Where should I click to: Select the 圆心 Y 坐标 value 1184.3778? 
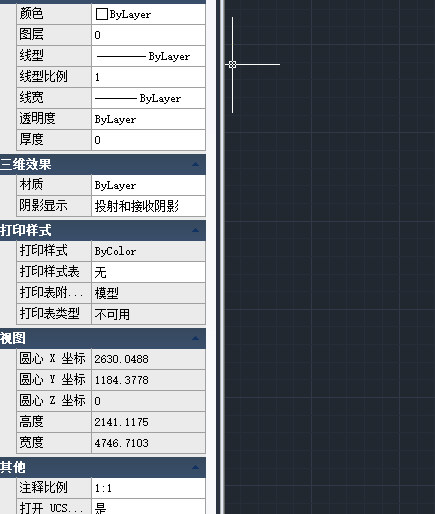pos(148,380)
